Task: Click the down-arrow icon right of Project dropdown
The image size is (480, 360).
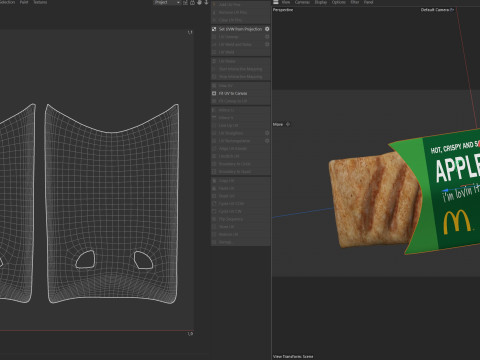Action: point(206,2)
